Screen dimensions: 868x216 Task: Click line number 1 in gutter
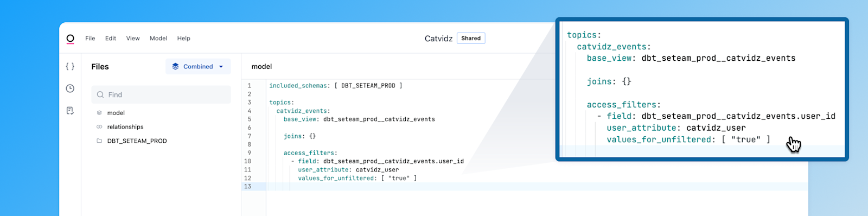(x=250, y=86)
